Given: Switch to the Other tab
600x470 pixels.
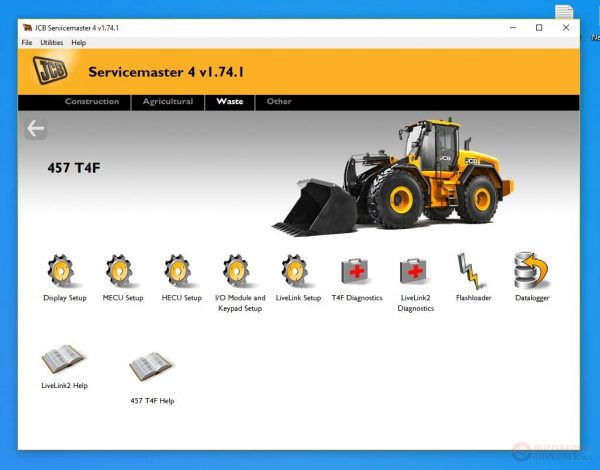Looking at the screenshot, I should (x=279, y=101).
